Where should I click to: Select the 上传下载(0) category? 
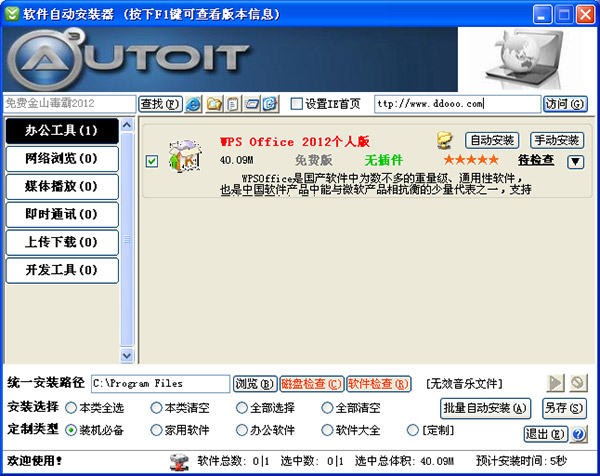[62, 242]
